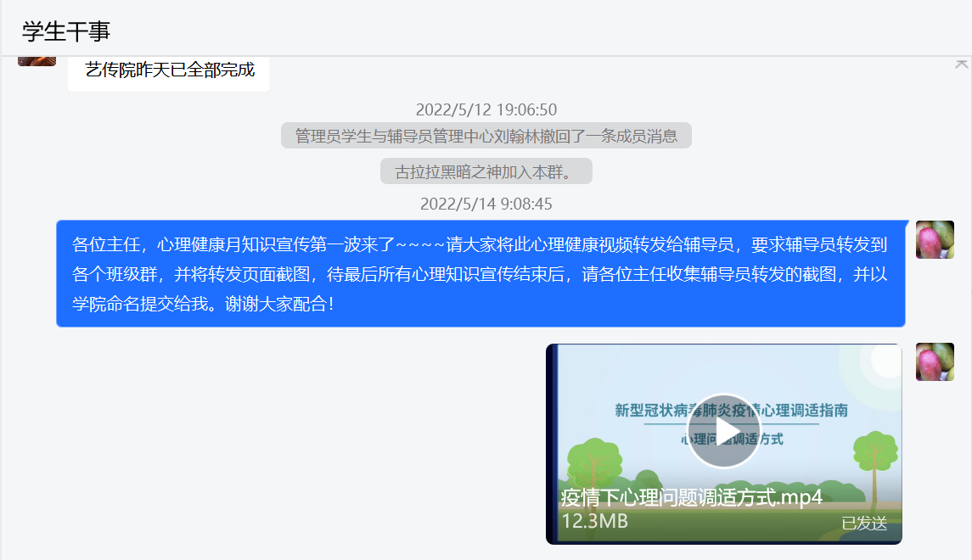Select the 艺传院昨天已全部完成 message bubble

tap(169, 70)
